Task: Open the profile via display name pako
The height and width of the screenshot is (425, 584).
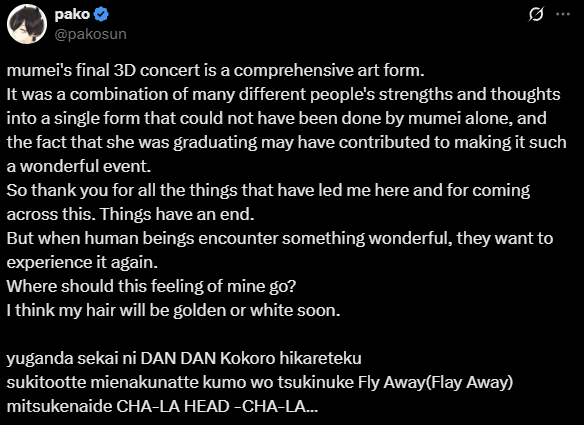Action: [x=72, y=15]
